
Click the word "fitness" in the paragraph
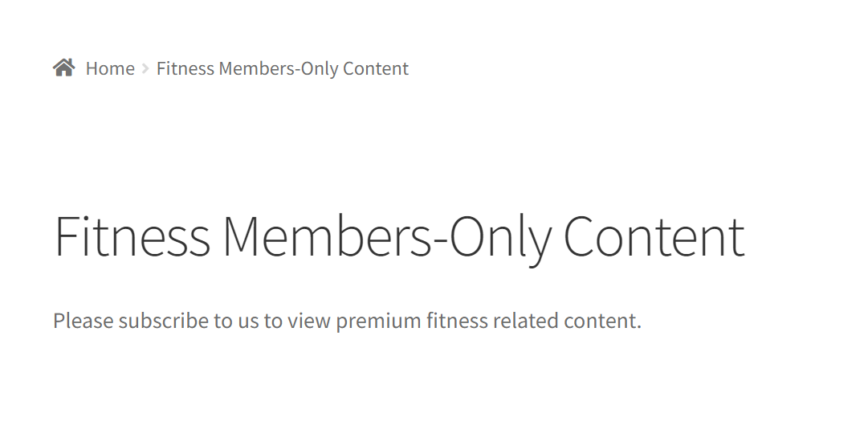point(457,321)
